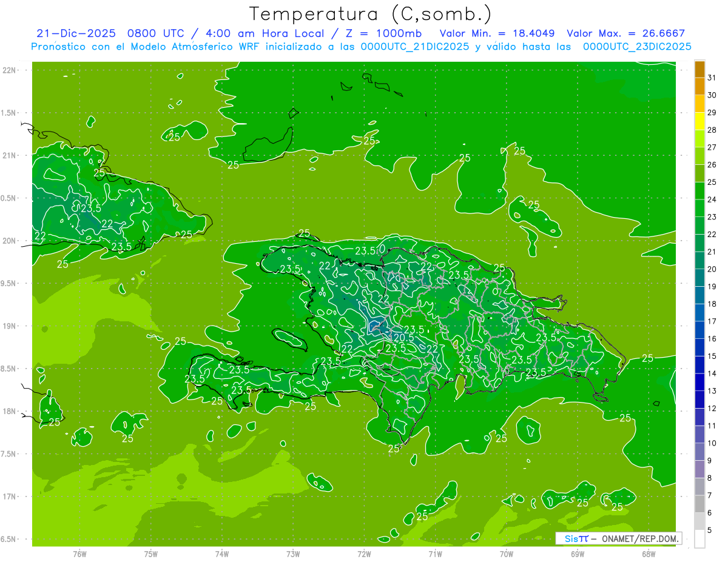The height and width of the screenshot is (562, 728).
Task: Click the color scale value '24'
Action: tap(712, 199)
